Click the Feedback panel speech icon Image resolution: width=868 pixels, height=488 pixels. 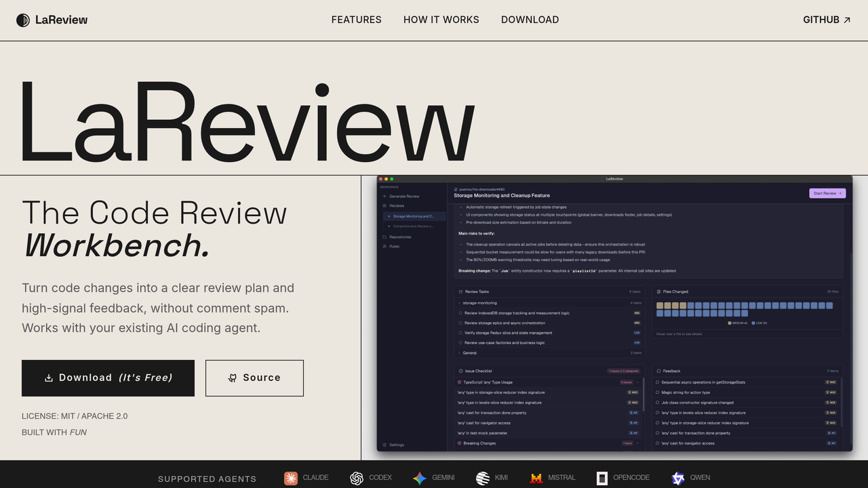tap(659, 371)
